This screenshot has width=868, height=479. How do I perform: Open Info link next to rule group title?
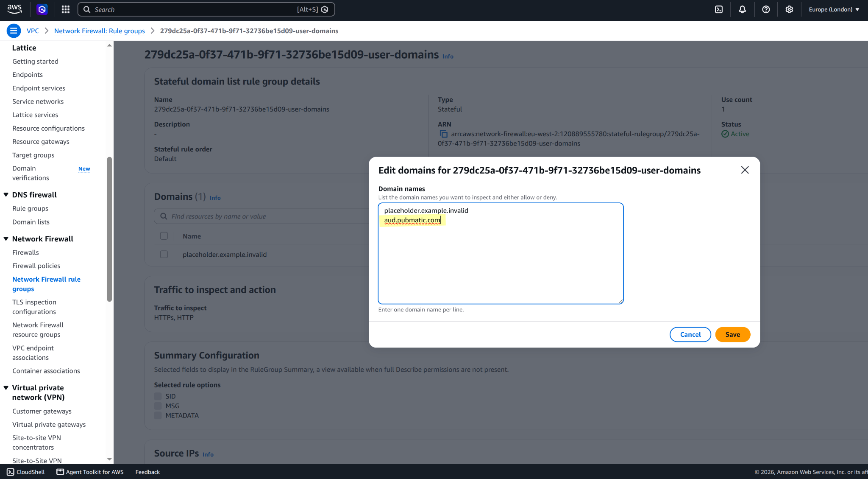coord(448,56)
